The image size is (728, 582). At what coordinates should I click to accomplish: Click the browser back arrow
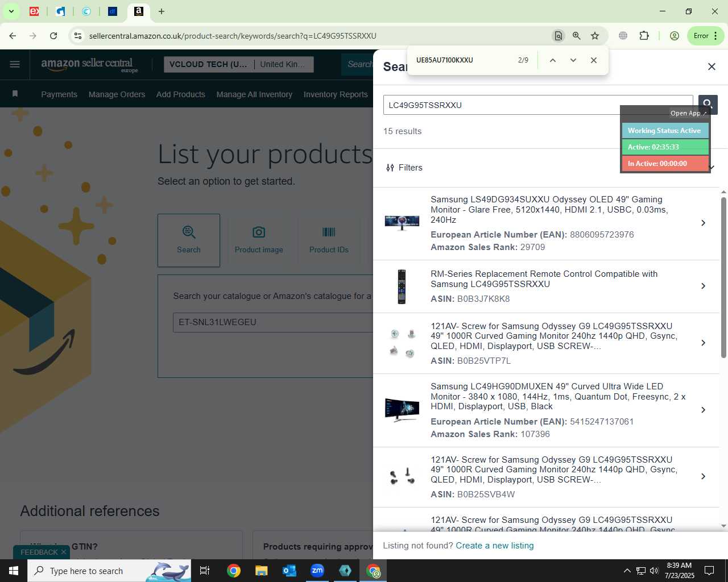(x=13, y=36)
